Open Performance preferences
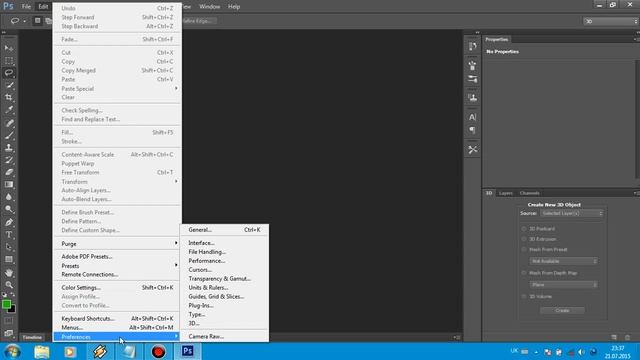 224,261
